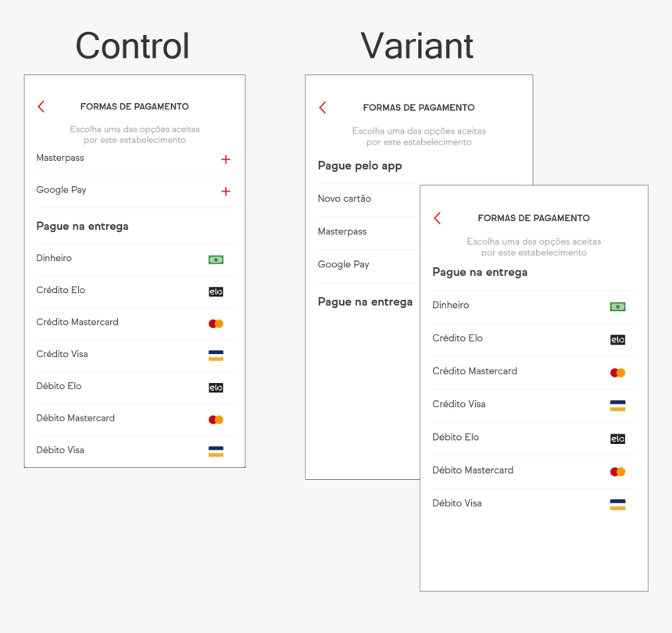The width and height of the screenshot is (672, 633).
Task: Choose Dinheiro in the Control payment list
Action: pyautogui.click(x=54, y=258)
